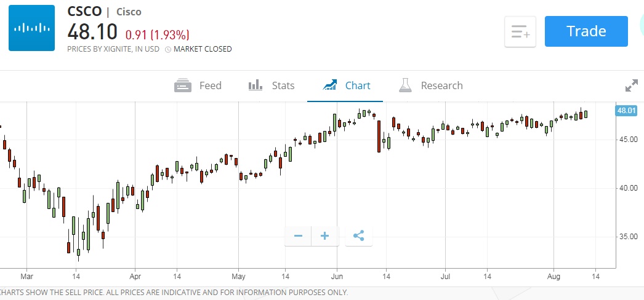
Task: Zoom out the chart with minus
Action: [298, 236]
